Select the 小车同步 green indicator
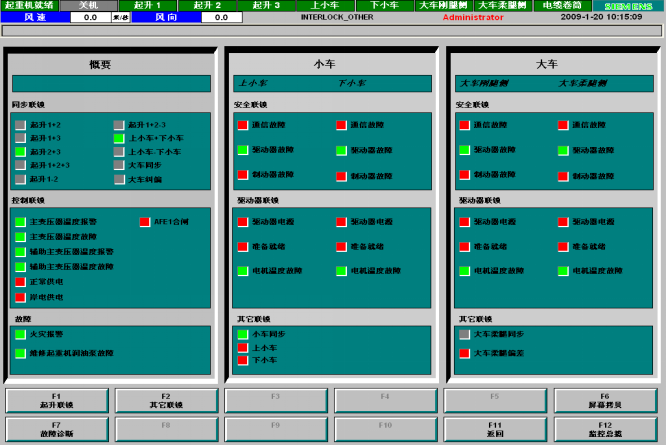 [x=242, y=334]
